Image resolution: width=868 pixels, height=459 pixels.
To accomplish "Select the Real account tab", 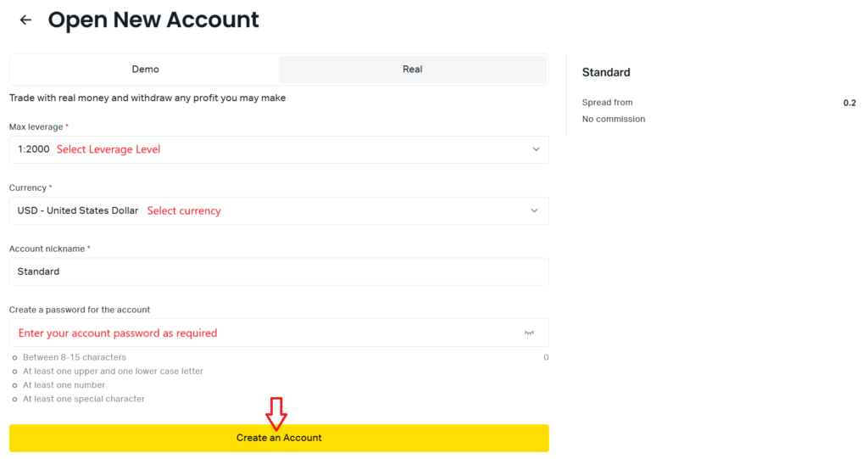I will (x=413, y=70).
